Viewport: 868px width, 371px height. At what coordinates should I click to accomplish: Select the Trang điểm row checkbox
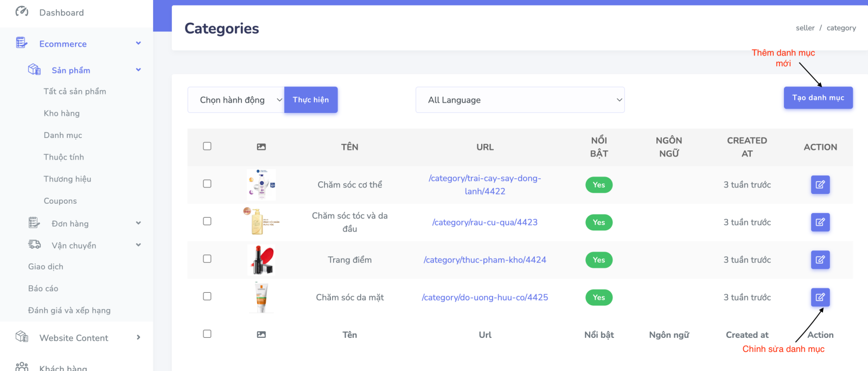pyautogui.click(x=207, y=259)
